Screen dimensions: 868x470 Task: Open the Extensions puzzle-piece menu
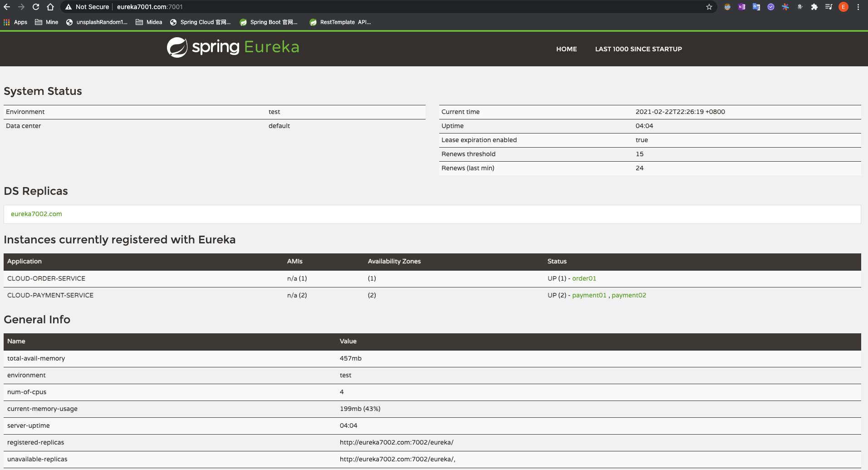pyautogui.click(x=814, y=7)
